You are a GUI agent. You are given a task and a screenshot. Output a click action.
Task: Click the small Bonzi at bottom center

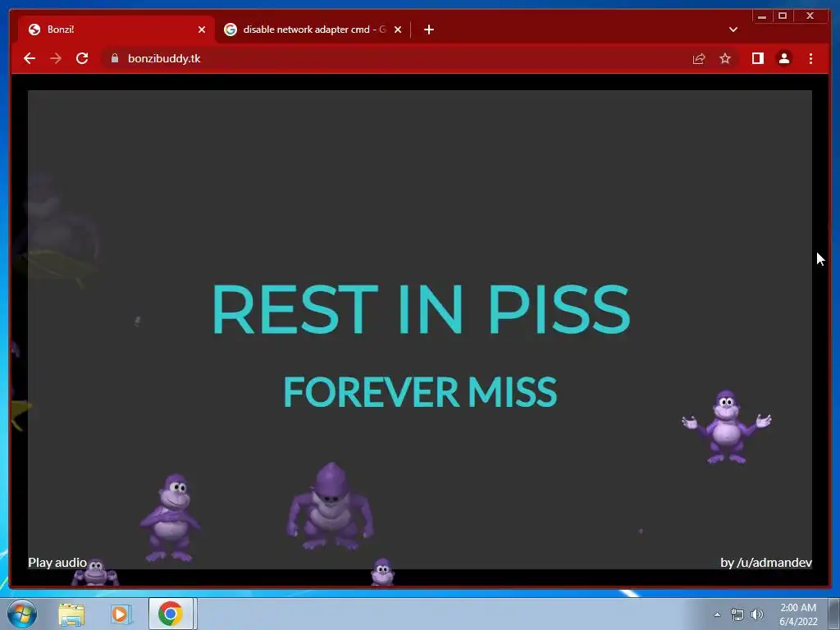click(382, 572)
